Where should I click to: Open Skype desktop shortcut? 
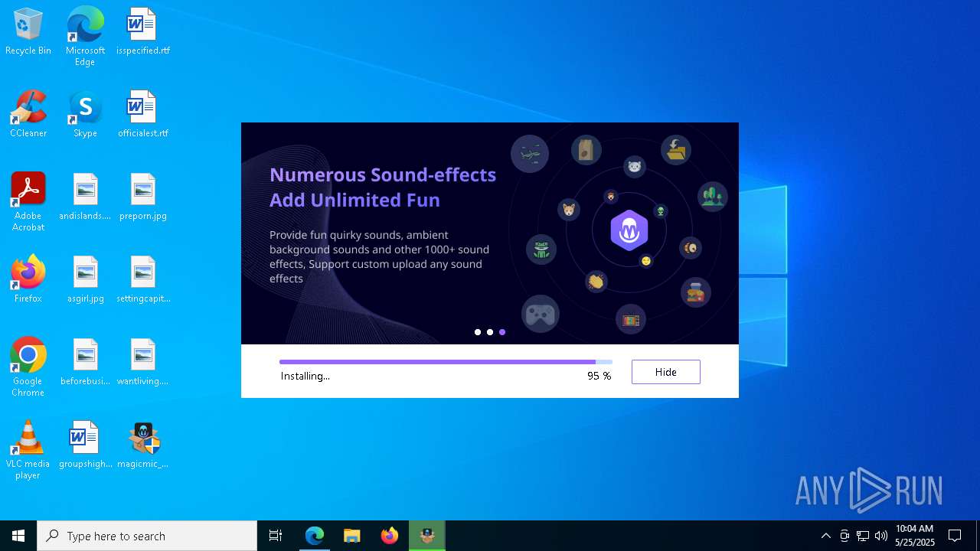tap(85, 115)
